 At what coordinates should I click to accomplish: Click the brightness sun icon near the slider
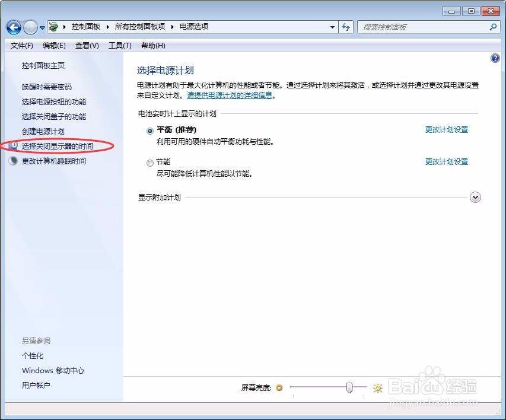click(378, 387)
